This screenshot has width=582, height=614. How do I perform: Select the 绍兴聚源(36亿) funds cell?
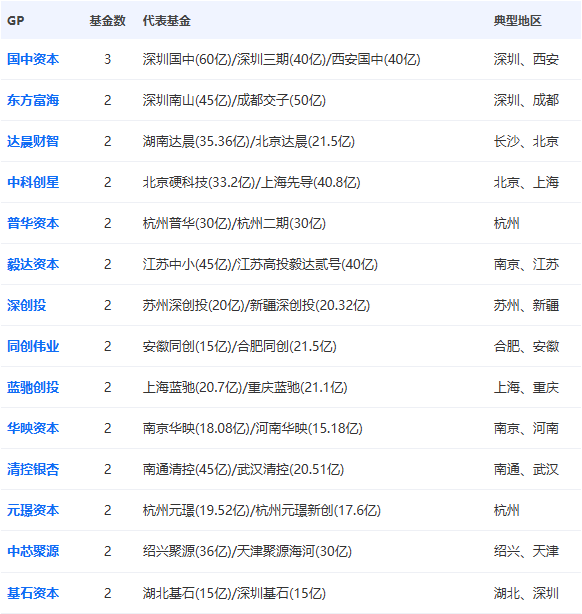click(247, 551)
